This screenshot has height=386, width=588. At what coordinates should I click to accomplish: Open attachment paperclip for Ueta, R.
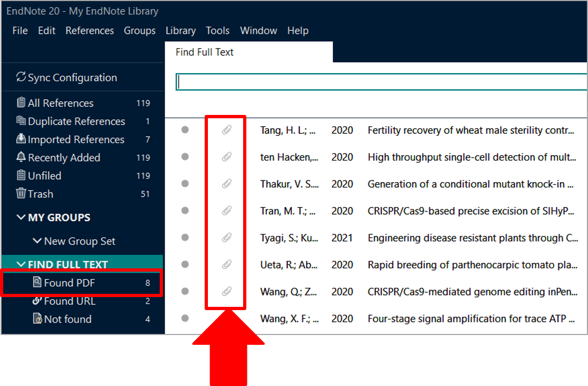(226, 265)
